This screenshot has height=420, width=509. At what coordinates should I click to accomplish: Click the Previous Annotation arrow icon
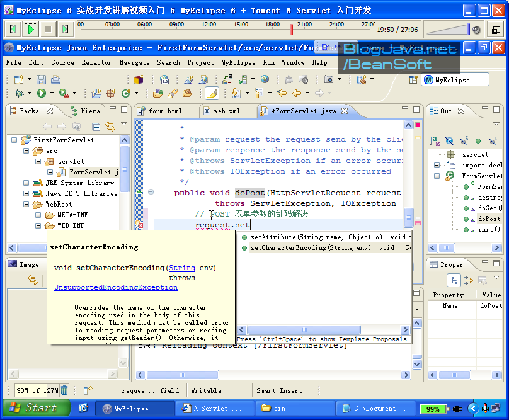[x=259, y=93]
